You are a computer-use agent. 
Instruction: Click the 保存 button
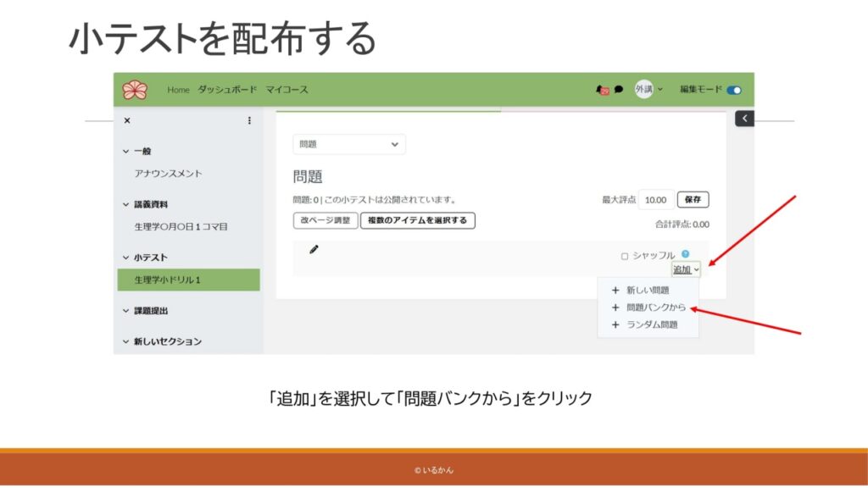coord(693,200)
